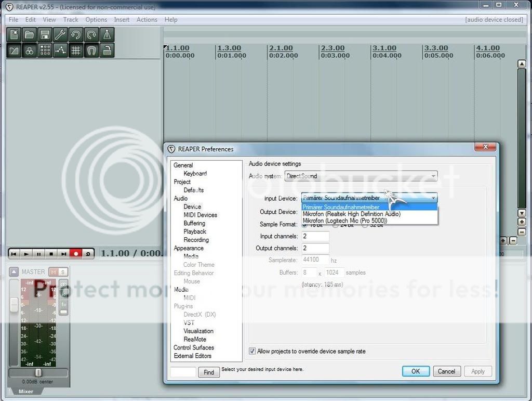Viewport: 532px width, 401px height.
Task: Open project settings via the wrench icon
Action: point(60,34)
